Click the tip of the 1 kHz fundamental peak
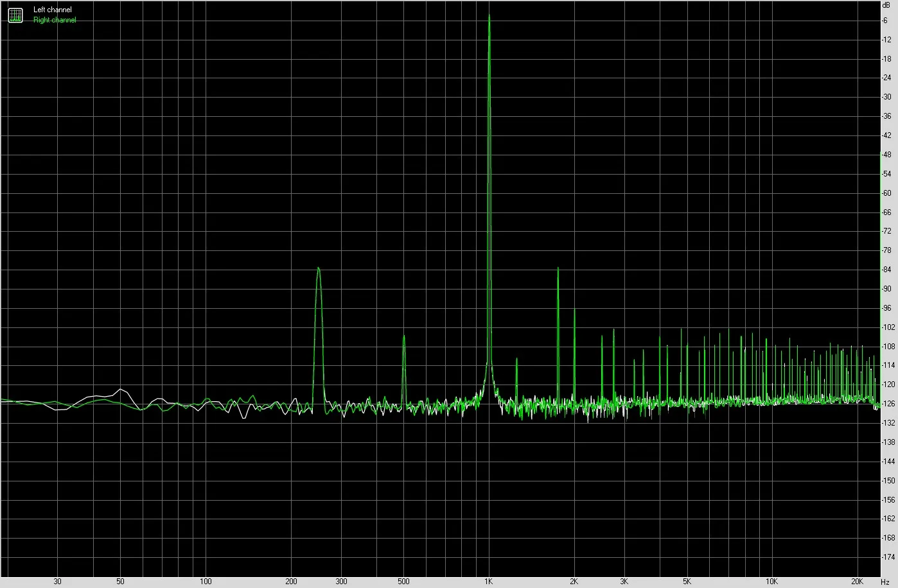 point(489,15)
